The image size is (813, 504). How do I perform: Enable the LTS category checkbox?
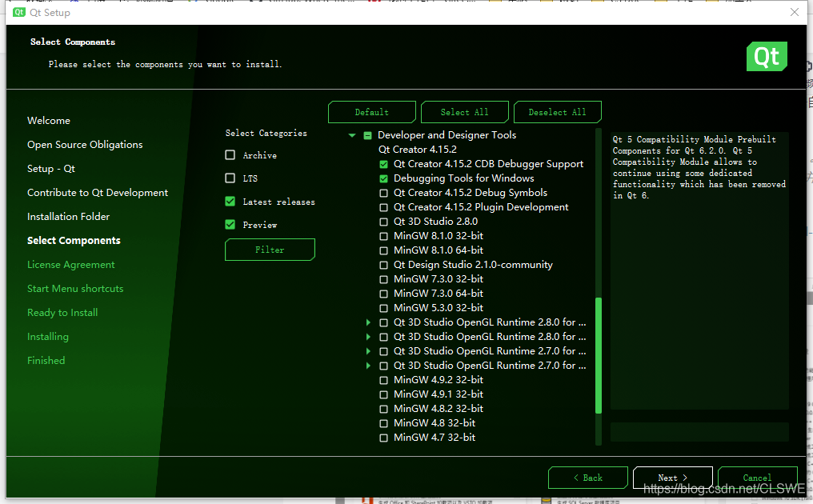click(230, 178)
